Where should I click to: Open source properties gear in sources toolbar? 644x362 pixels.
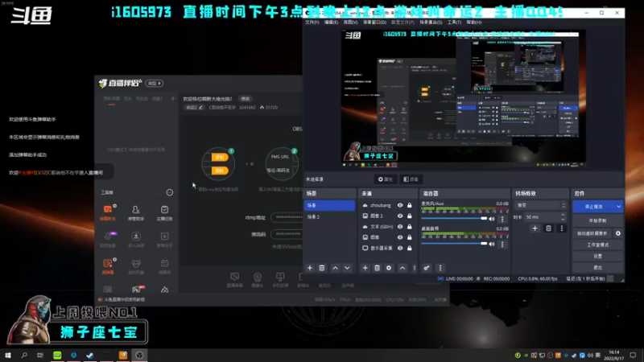[x=389, y=268]
